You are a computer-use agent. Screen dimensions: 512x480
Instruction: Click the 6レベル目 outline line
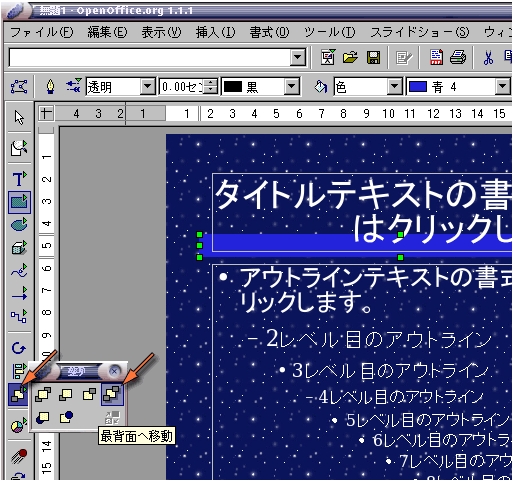(x=442, y=440)
